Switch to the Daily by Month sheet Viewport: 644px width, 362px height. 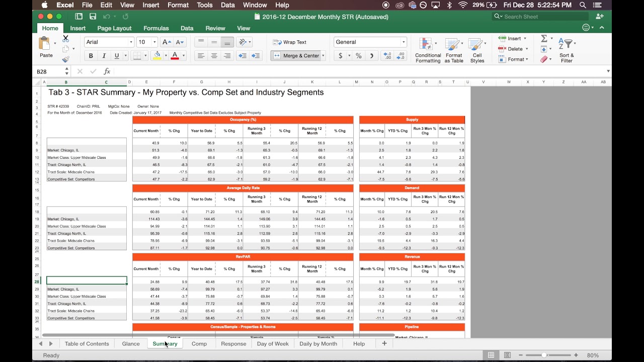tap(318, 343)
